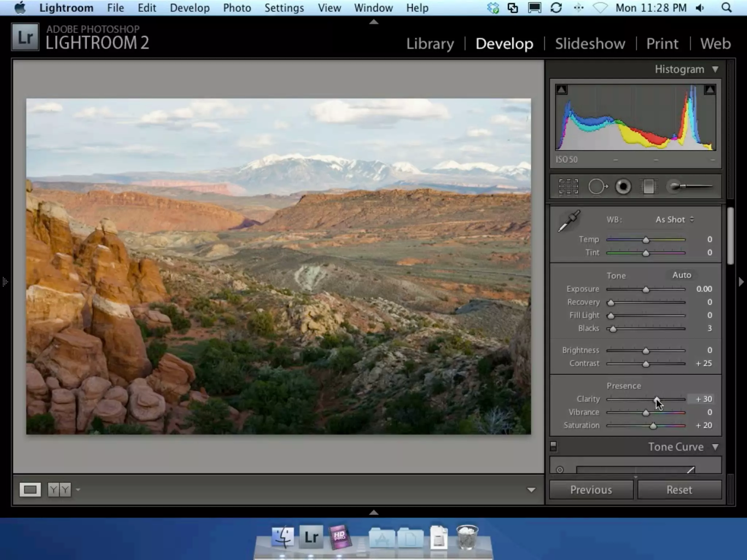Click the Saturation slider handle
The width and height of the screenshot is (747, 560).
pyautogui.click(x=653, y=426)
